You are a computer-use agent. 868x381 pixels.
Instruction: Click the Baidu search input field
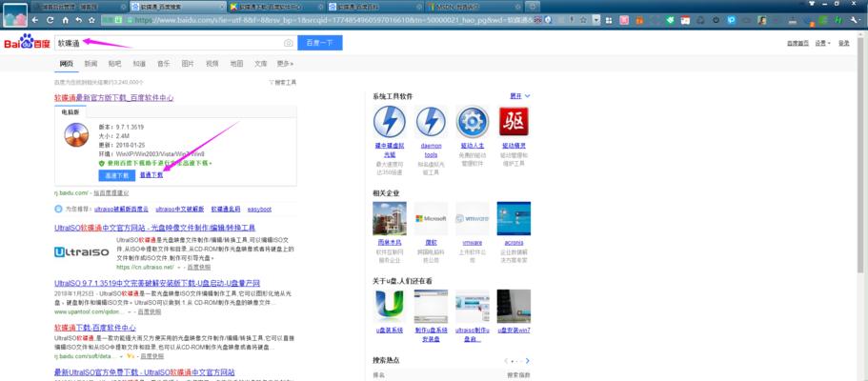click(x=175, y=43)
